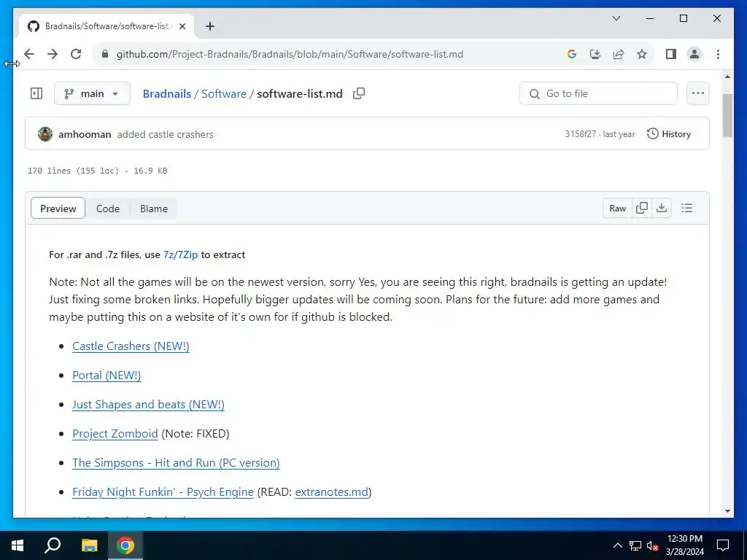Open commit 3158f27

[x=580, y=134]
